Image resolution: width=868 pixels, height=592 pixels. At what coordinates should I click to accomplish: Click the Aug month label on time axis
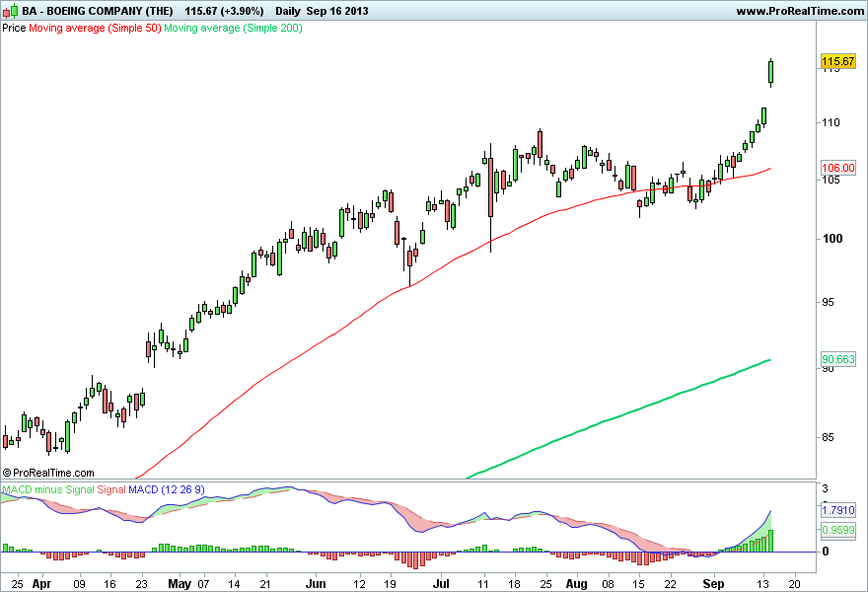pyautogui.click(x=576, y=584)
